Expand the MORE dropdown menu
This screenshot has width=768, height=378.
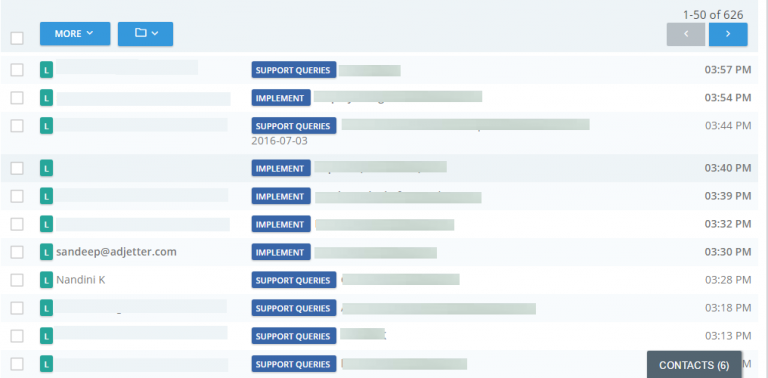click(x=75, y=34)
